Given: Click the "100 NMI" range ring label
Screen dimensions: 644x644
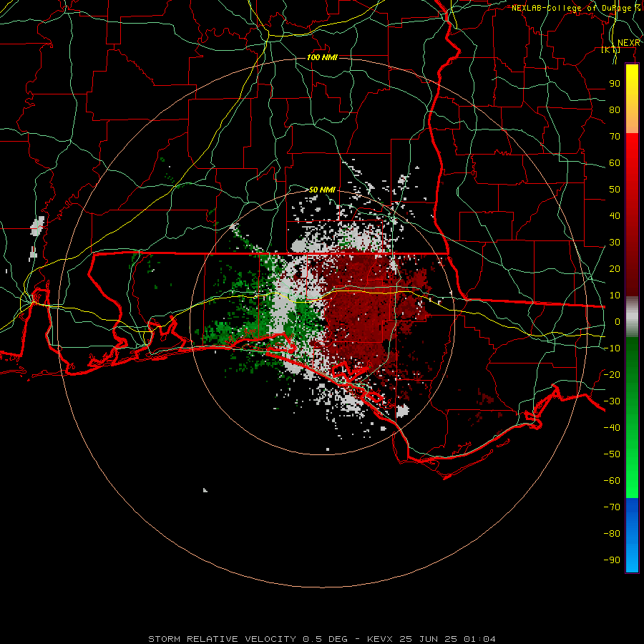Looking at the screenshot, I should coord(322,57).
